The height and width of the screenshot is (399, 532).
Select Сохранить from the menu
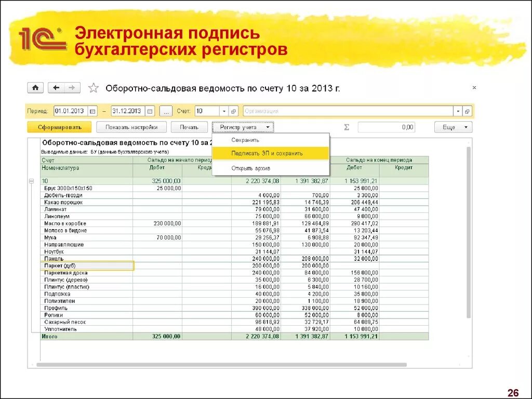[x=244, y=140]
